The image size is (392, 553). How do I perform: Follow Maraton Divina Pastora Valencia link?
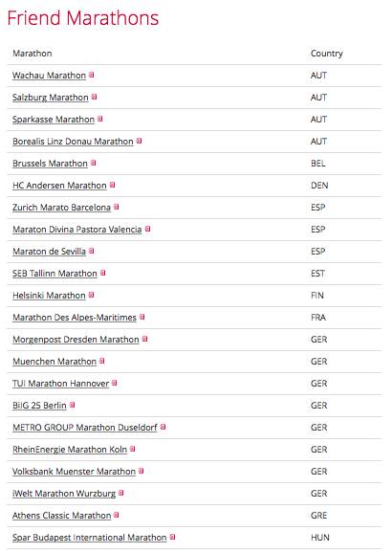[x=77, y=230]
